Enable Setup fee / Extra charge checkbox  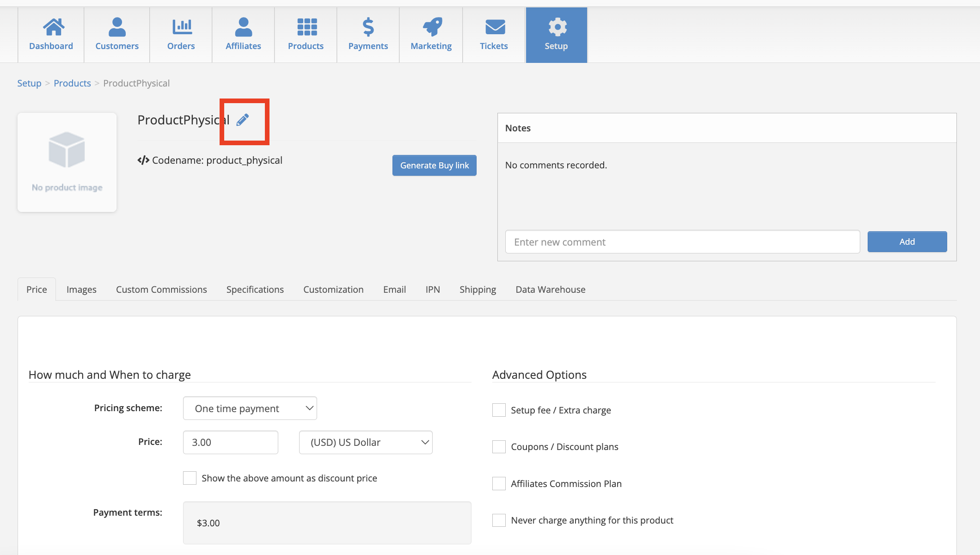(499, 410)
